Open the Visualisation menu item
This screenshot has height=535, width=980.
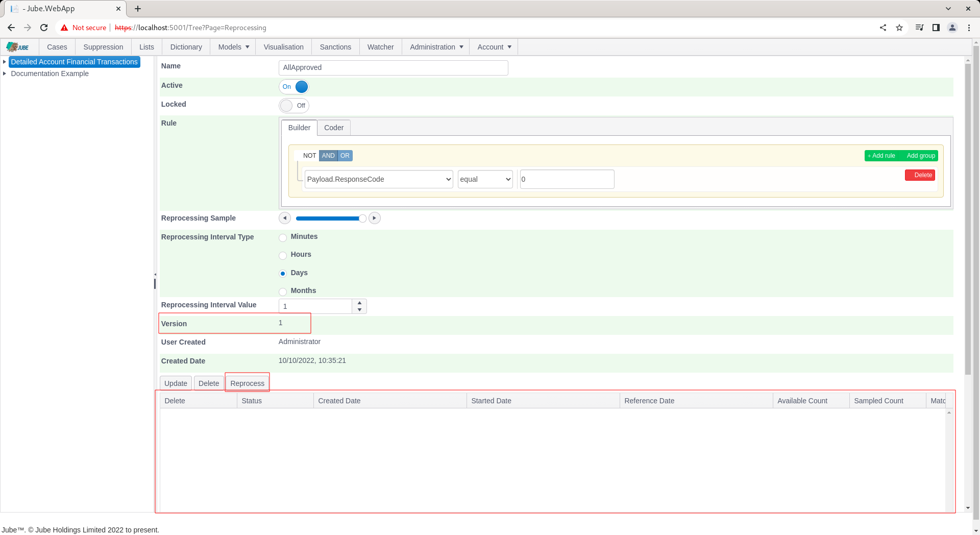click(x=283, y=47)
